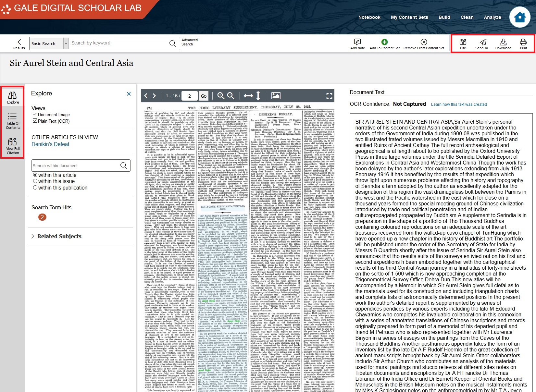Enable the Document Image view checkbox
Screen dimensions: 536x392
pyautogui.click(x=35, y=114)
